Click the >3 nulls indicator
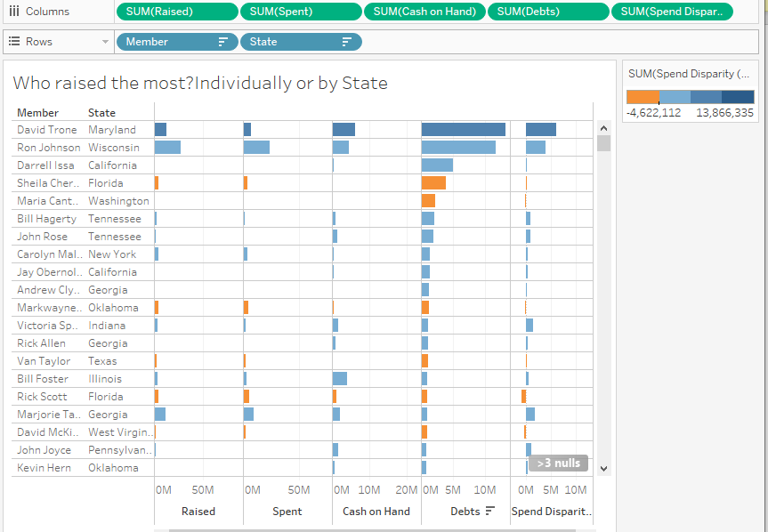Image resolution: width=768 pixels, height=532 pixels. coord(558,463)
